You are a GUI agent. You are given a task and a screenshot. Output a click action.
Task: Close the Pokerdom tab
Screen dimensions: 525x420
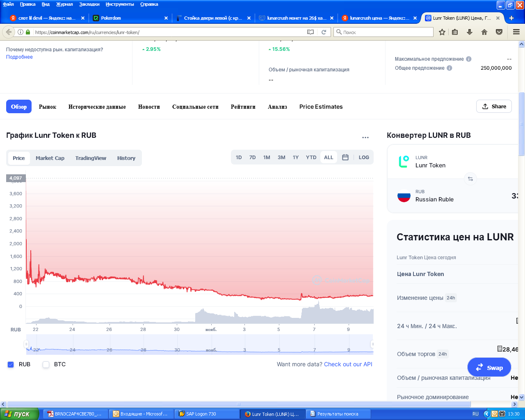pyautogui.click(x=166, y=18)
